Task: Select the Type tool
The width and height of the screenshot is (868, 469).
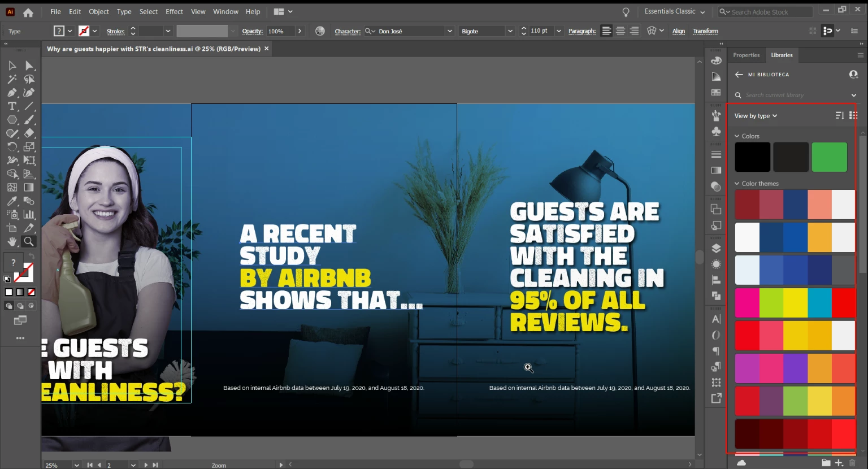Action: (12, 106)
